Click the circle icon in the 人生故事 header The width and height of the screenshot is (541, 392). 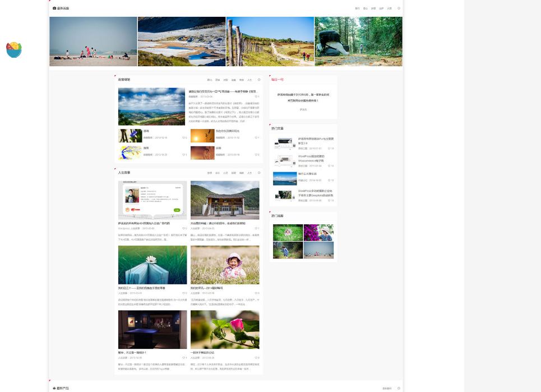pyautogui.click(x=259, y=173)
